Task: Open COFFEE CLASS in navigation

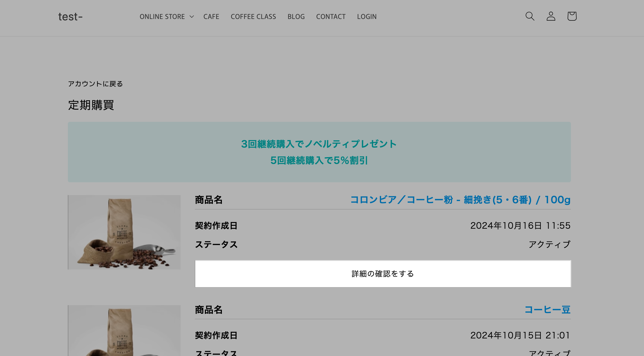Action: pos(253,17)
